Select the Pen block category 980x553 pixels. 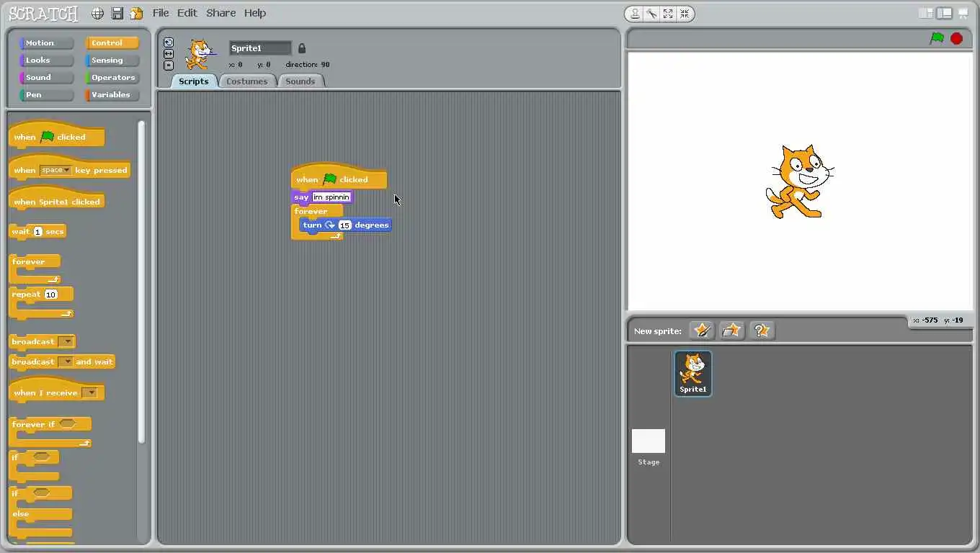47,95
